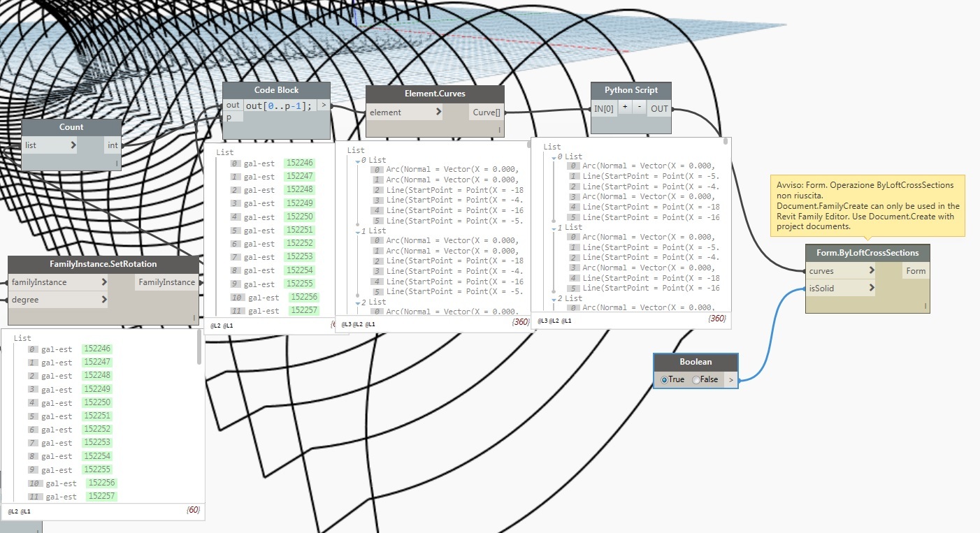Click the lacing indicator on Form.ByLoftCrossSections node
This screenshot has width=980, height=533.
(925, 306)
